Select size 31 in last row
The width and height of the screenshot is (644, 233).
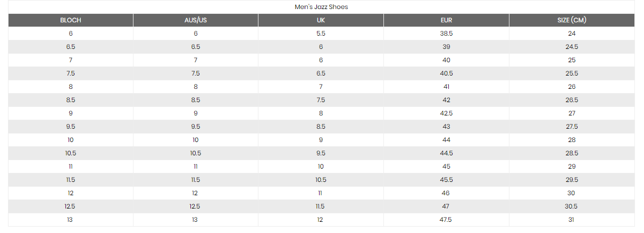click(572, 220)
